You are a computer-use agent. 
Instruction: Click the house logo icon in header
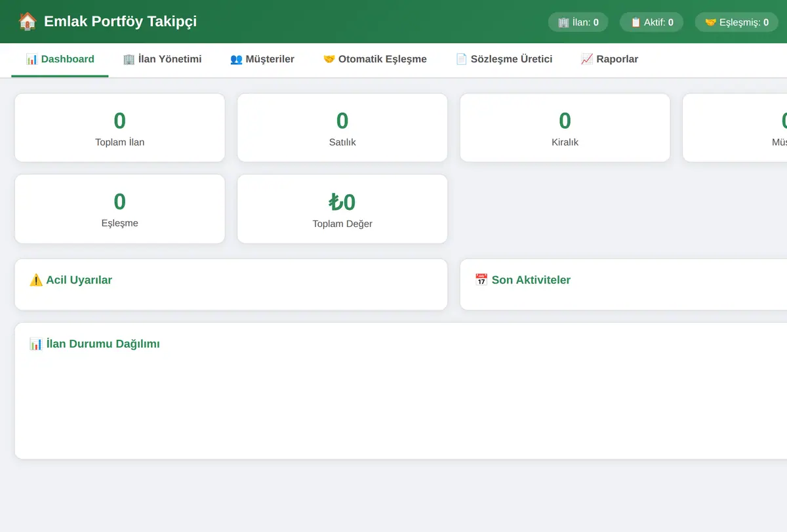(28, 22)
